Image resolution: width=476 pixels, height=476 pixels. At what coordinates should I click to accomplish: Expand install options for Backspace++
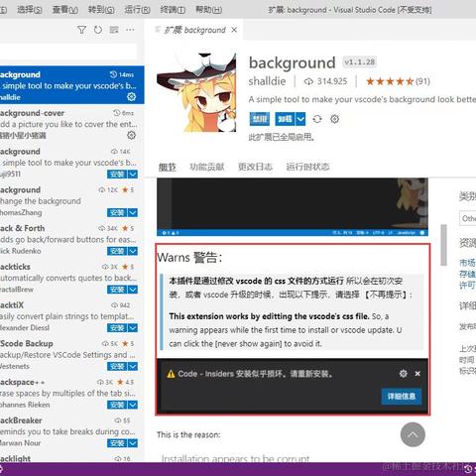[x=133, y=405]
